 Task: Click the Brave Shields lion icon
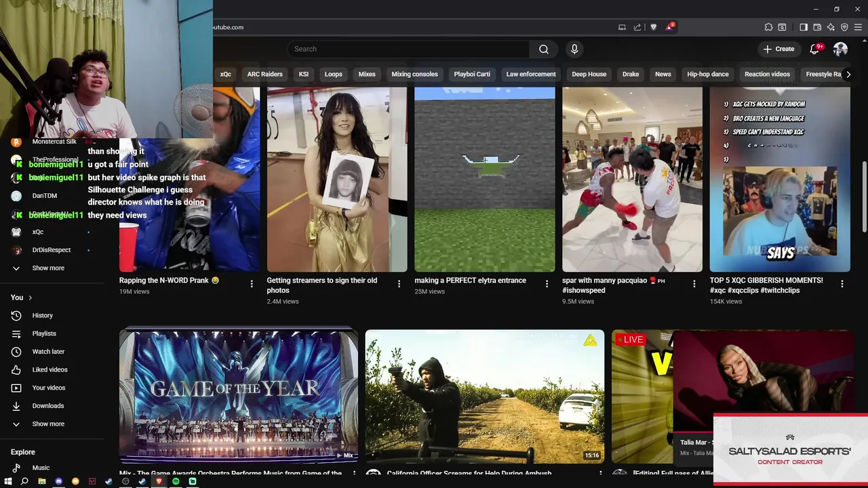654,27
